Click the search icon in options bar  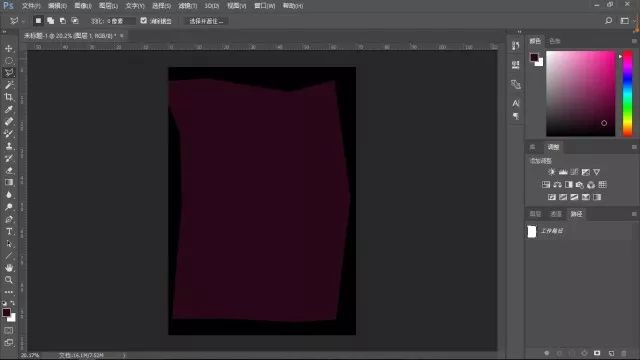(608, 20)
